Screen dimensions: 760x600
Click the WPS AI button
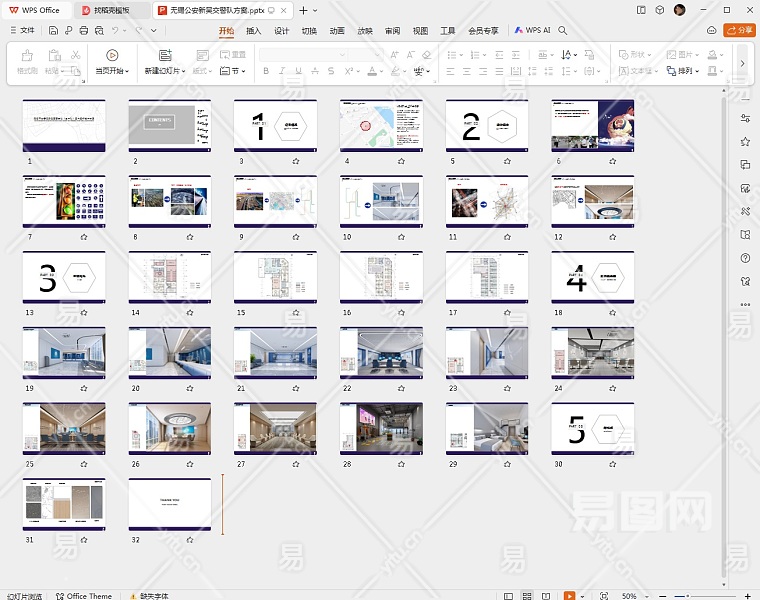pyautogui.click(x=533, y=30)
